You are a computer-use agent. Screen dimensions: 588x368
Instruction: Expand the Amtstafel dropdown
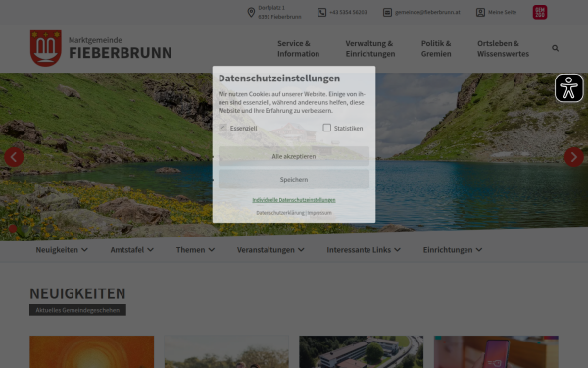132,250
